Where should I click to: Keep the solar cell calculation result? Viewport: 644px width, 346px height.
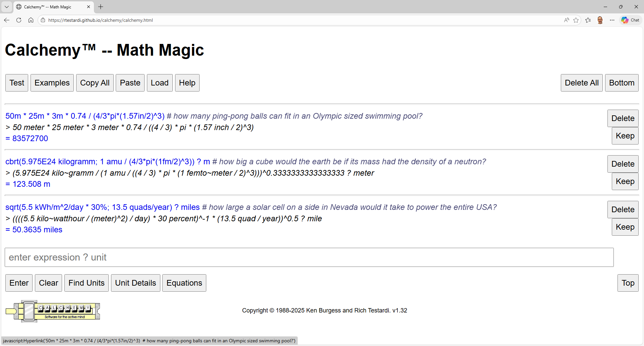point(625,227)
